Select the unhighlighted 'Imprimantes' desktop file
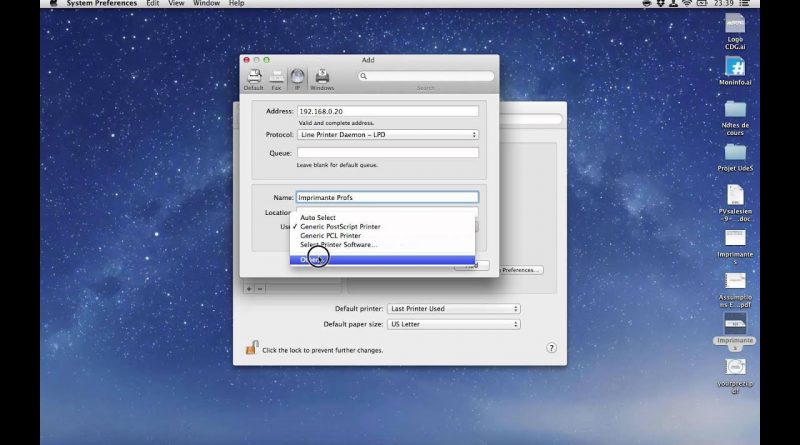This screenshot has width=800, height=445. pos(735,247)
